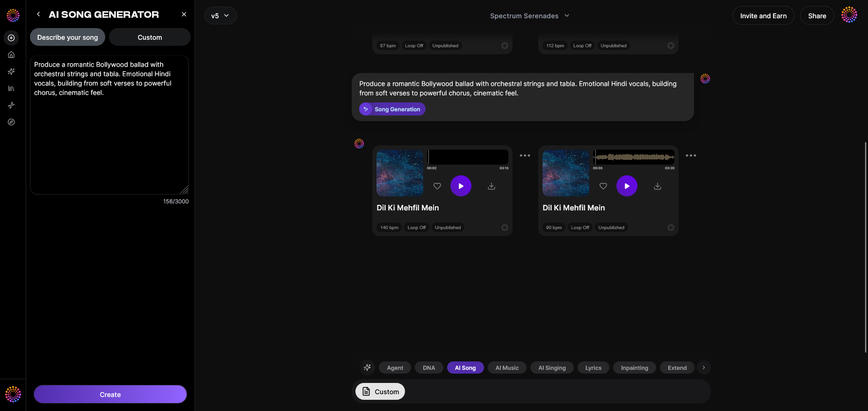The height and width of the screenshot is (411, 868).
Task: Click the logo icon at bottom of sidebar
Action: 13,394
